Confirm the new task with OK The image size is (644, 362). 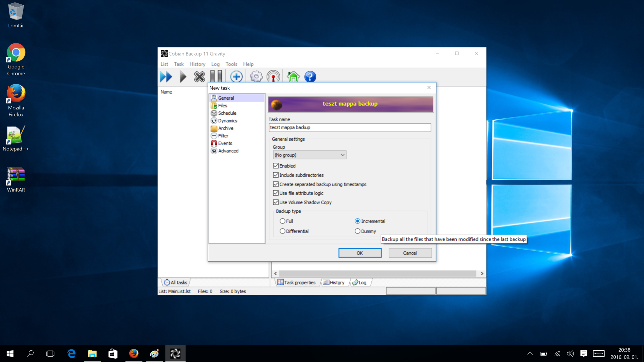pyautogui.click(x=359, y=253)
